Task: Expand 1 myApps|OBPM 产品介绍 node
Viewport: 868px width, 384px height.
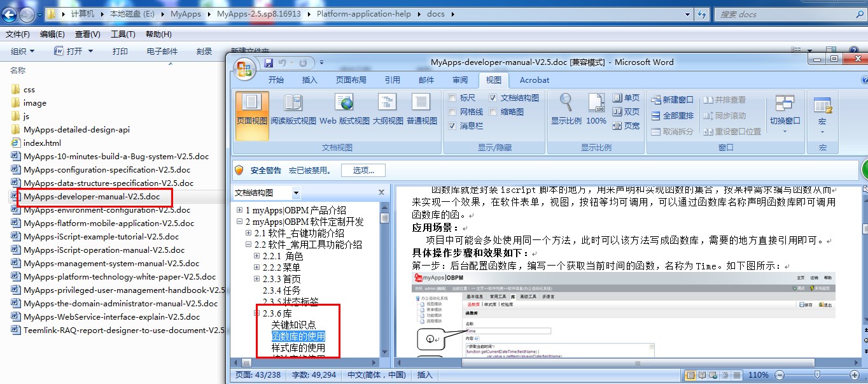Action: click(x=239, y=210)
